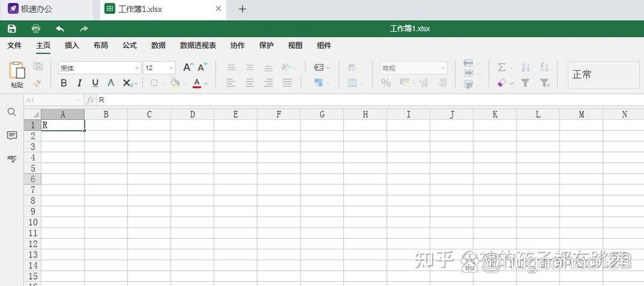Click the increase decimal icon
The width and height of the screenshot is (644, 286).
pos(442,83)
